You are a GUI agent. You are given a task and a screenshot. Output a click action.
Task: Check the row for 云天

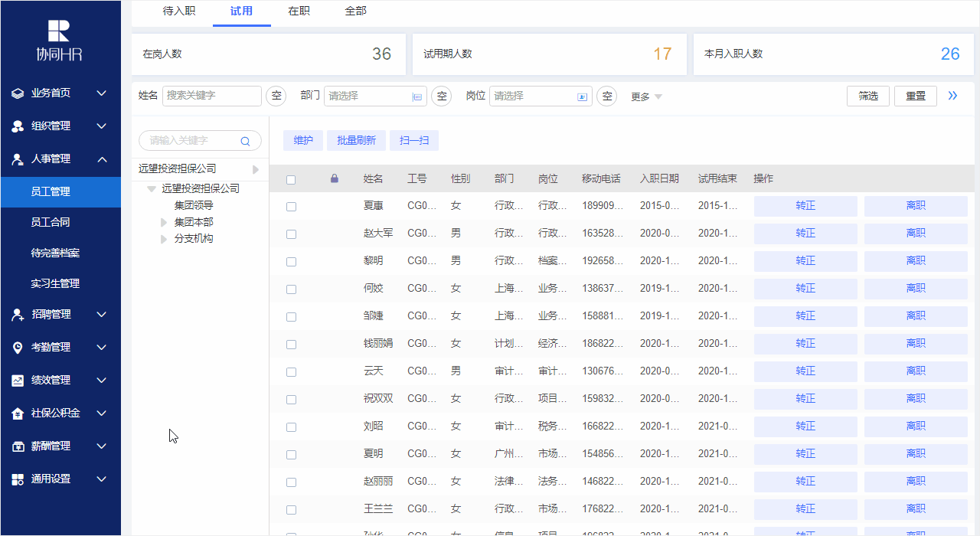click(291, 372)
